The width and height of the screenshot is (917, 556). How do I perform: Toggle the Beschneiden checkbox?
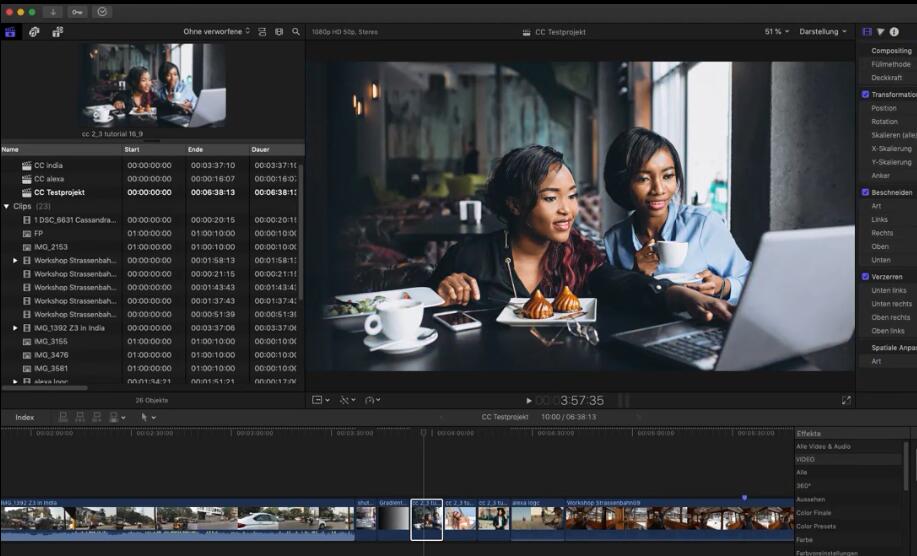coord(865,192)
